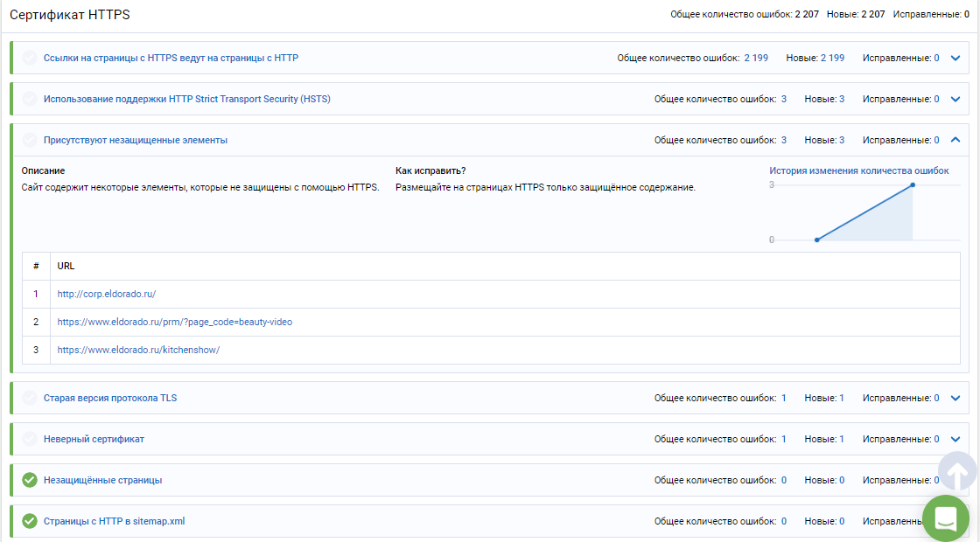Open the kitchenshow URL link

pyautogui.click(x=138, y=351)
